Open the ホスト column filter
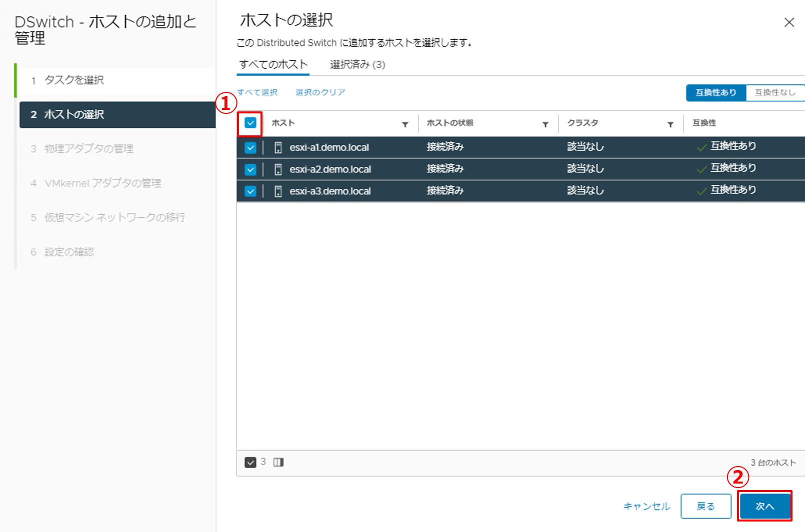This screenshot has width=805, height=532. 405,124
